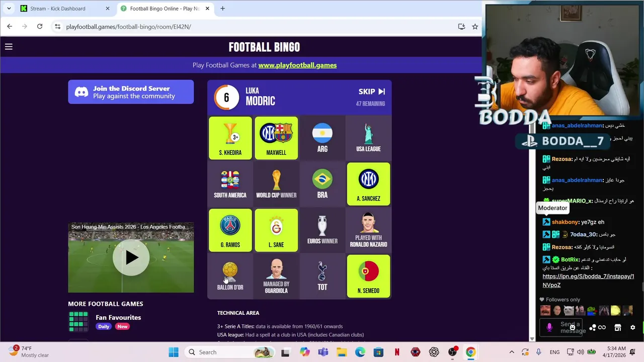Click BotRix username in chat
The height and width of the screenshot is (362, 644).
pos(570,259)
